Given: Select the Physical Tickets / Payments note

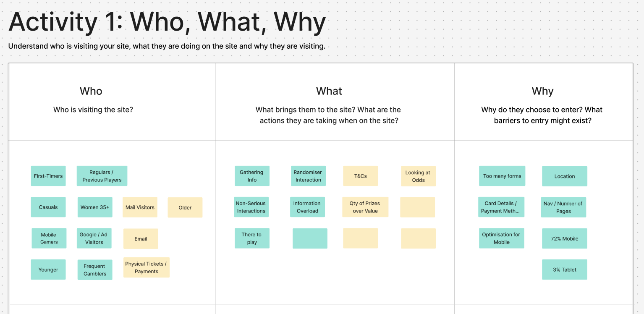Looking at the screenshot, I should tap(146, 267).
